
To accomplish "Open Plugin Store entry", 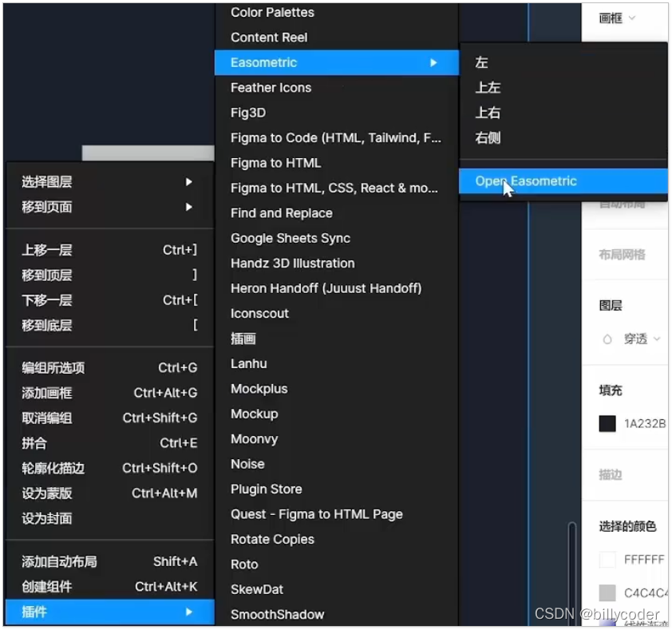I will click(337, 489).
